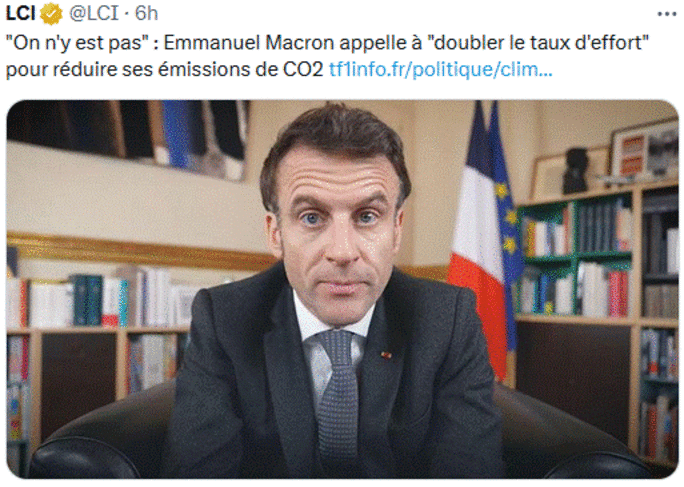684x487 pixels.
Task: Open the tweet's 6h timestamp
Action: pyautogui.click(x=146, y=14)
